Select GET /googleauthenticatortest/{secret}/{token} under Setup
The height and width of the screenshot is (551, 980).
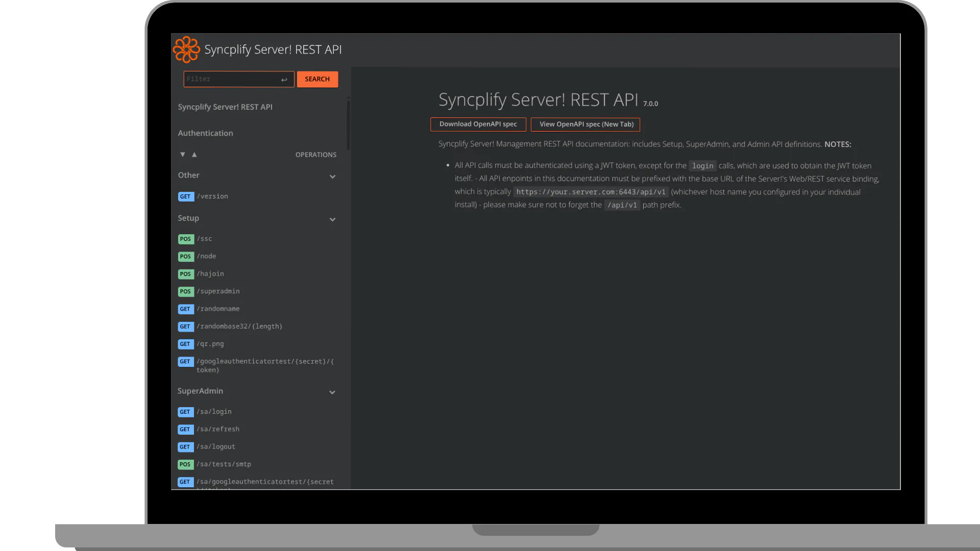pos(256,365)
